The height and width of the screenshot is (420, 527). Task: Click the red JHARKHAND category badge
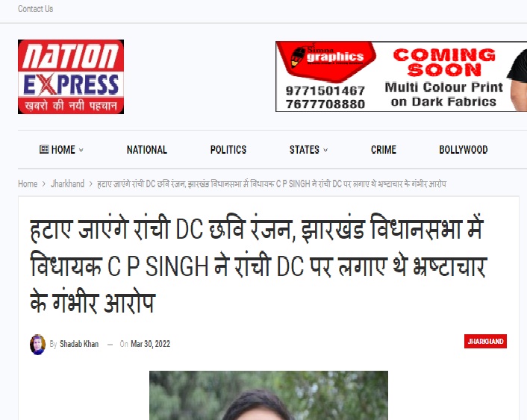click(485, 342)
